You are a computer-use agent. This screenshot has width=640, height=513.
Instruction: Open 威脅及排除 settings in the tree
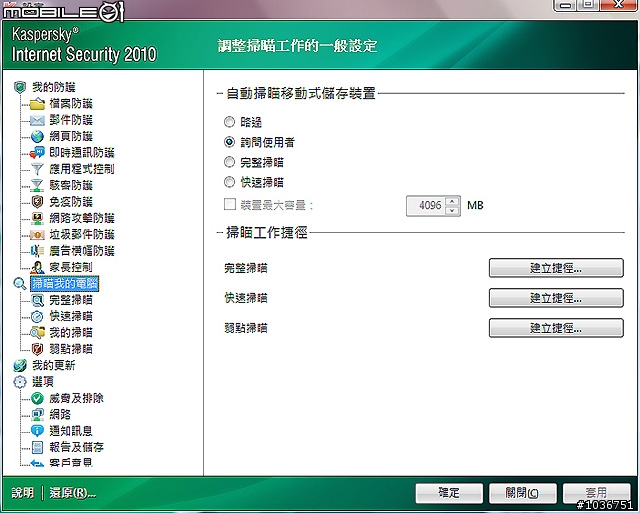(76, 398)
